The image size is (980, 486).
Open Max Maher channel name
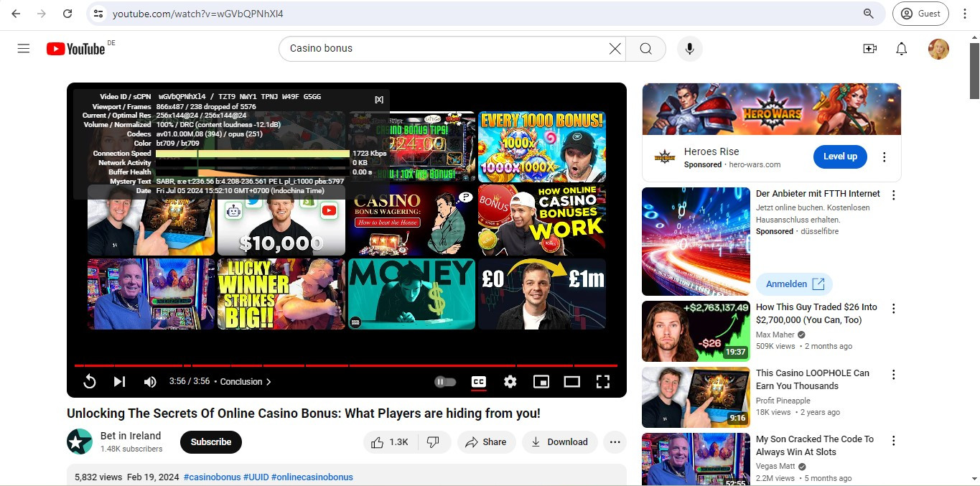tap(776, 335)
